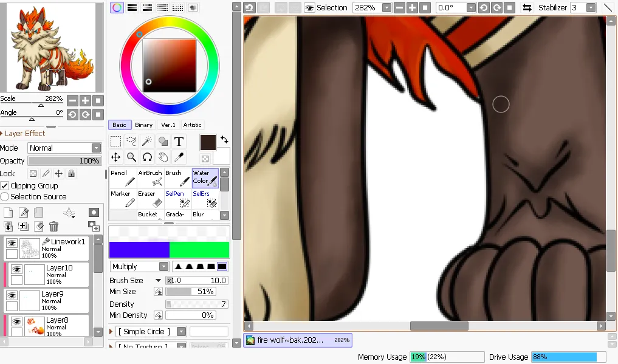Select the fire wolf~bak document tab

(298, 340)
